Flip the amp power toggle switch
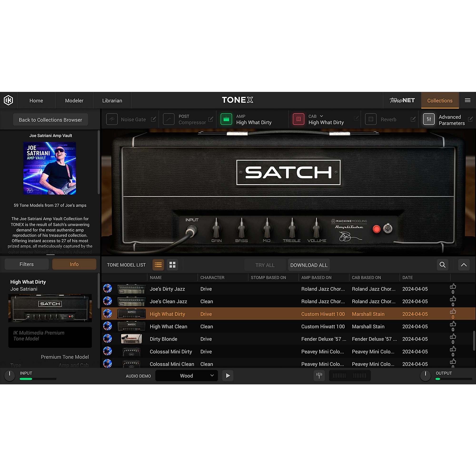476x476 pixels. point(387,228)
